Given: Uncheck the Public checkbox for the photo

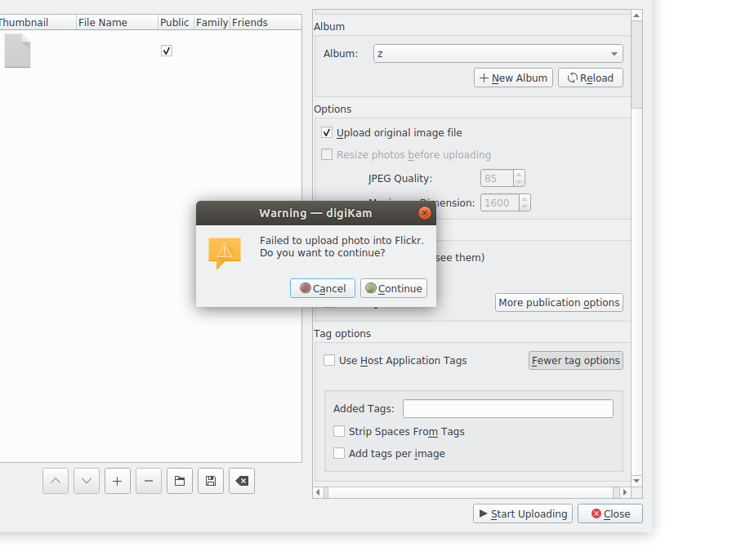Looking at the screenshot, I should tap(167, 51).
